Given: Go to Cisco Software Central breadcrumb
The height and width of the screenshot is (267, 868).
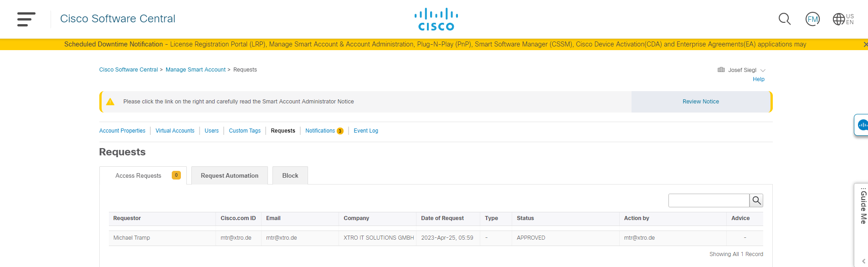Looking at the screenshot, I should (128, 70).
